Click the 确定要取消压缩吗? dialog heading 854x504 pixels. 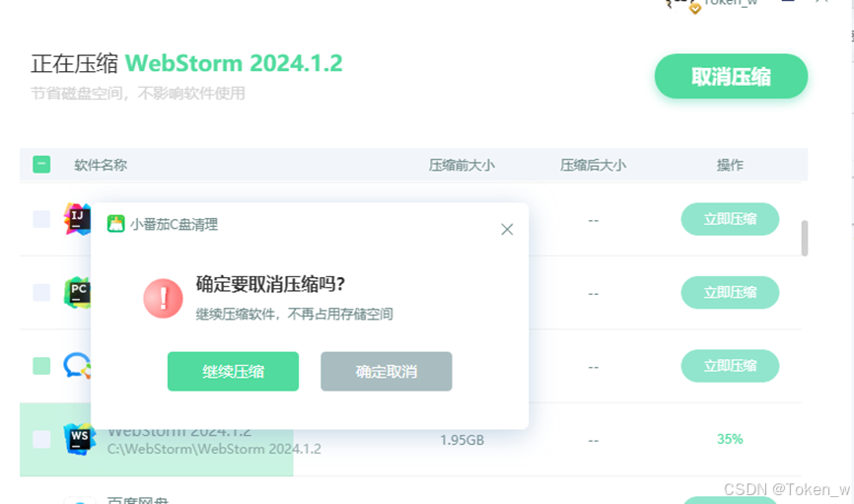click(270, 284)
